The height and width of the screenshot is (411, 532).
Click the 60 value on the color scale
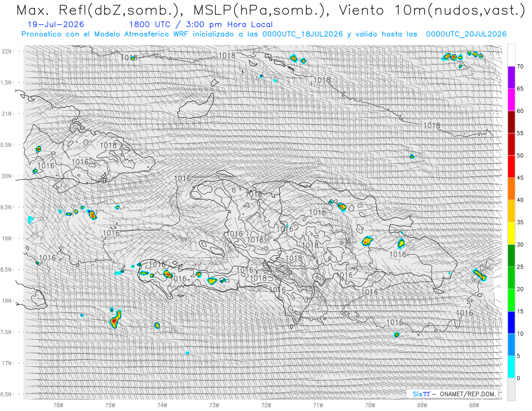coord(520,111)
